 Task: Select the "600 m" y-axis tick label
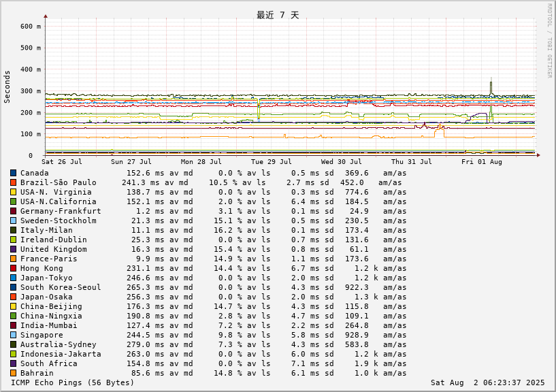point(31,27)
